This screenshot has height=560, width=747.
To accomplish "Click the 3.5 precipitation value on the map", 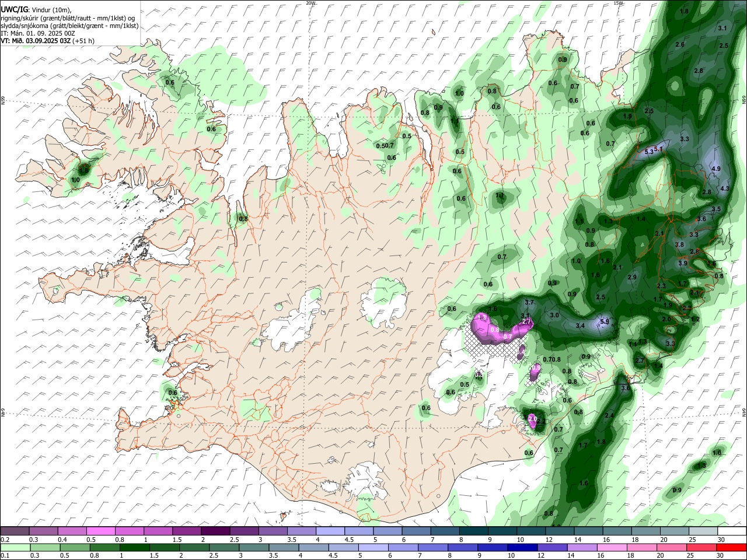I will (717, 209).
